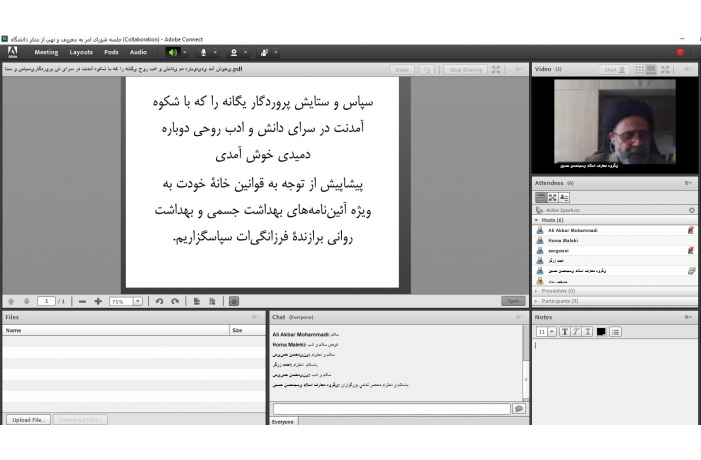Rotate document clockwise
The height and width of the screenshot is (460, 701).
(x=175, y=301)
